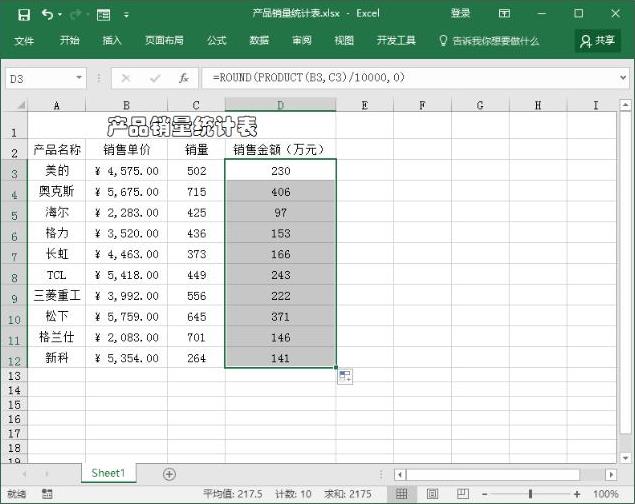
Task: Click the 销售金额（万元） header cell
Action: tap(280, 149)
